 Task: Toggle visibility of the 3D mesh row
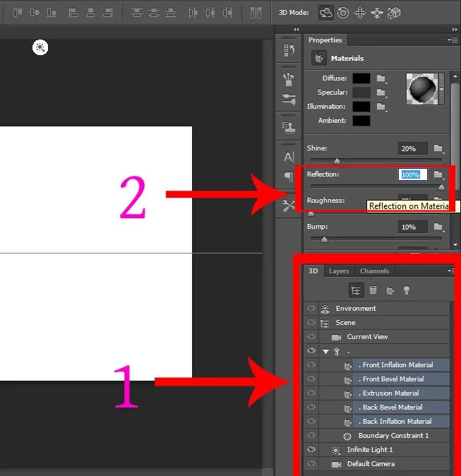click(x=311, y=350)
